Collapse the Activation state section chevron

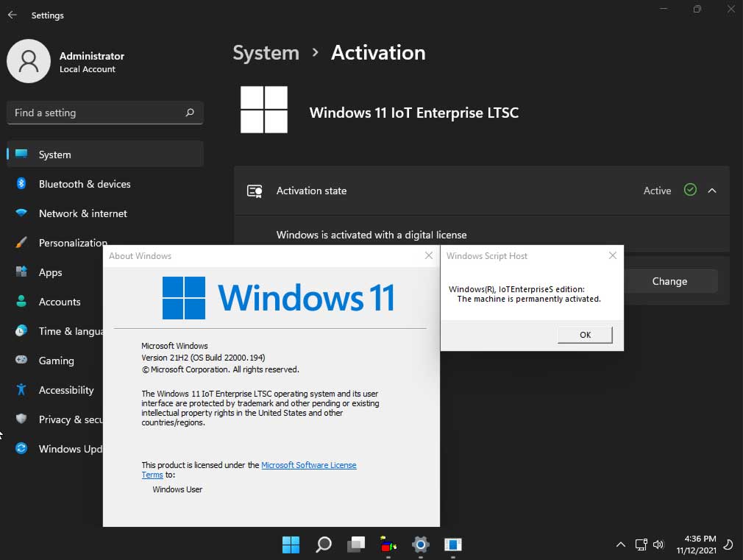point(711,191)
